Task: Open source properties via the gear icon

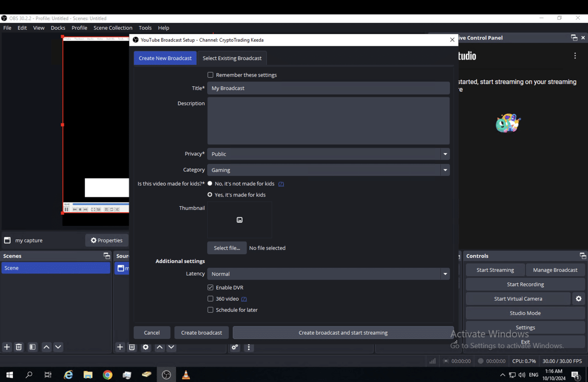Action: 146,348
